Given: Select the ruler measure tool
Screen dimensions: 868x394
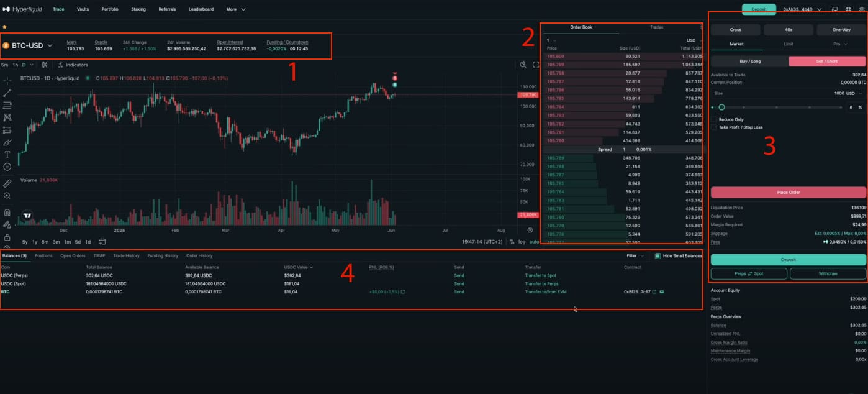Looking at the screenshot, I should coord(7,184).
